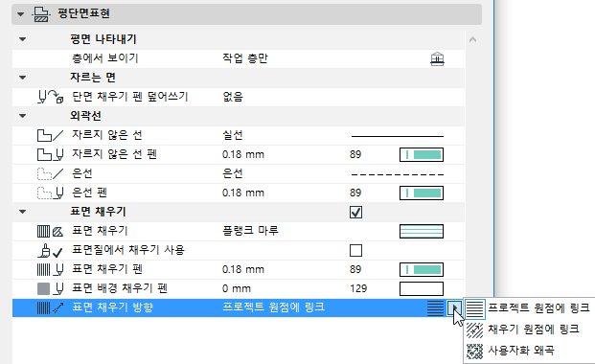Collapse the 표면 채우기 group triangle
The width and height of the screenshot is (595, 364).
tap(23, 212)
